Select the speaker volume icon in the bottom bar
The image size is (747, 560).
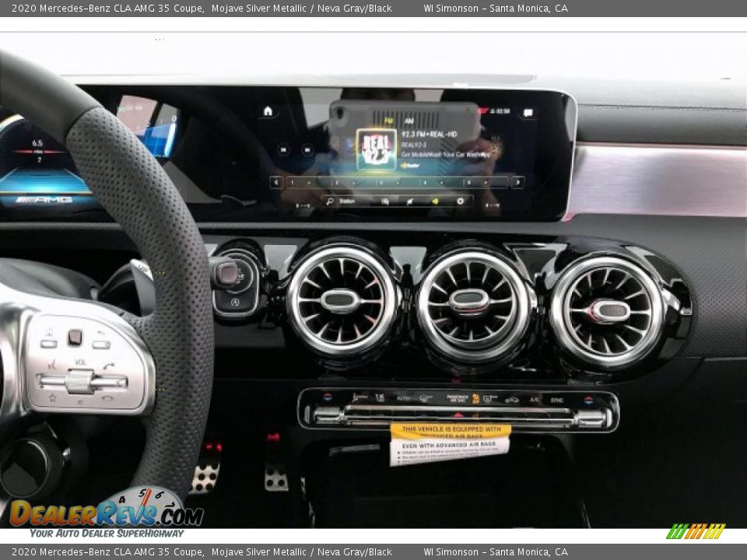coord(436,200)
